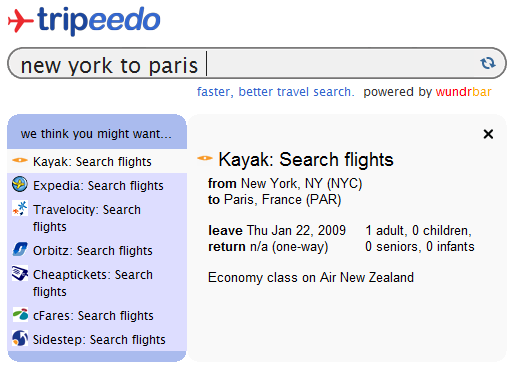
Task: Click the cFares leaf icon
Action: click(20, 314)
